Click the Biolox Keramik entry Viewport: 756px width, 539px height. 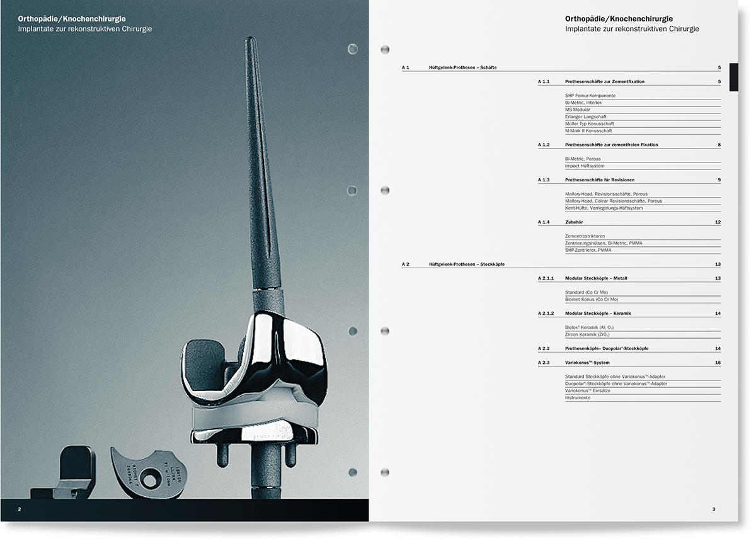[x=589, y=327]
